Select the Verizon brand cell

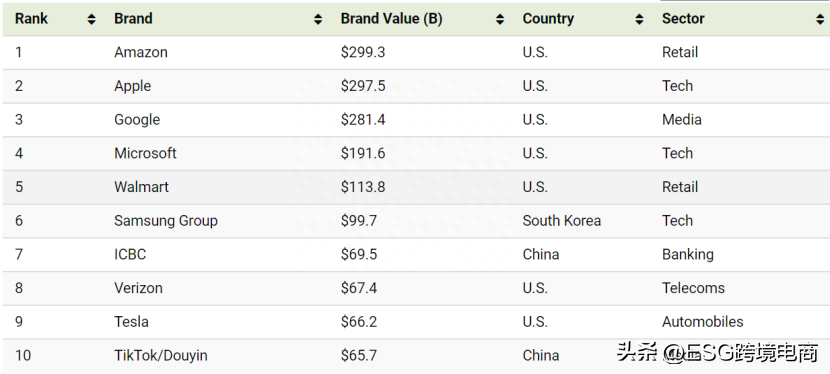click(138, 288)
